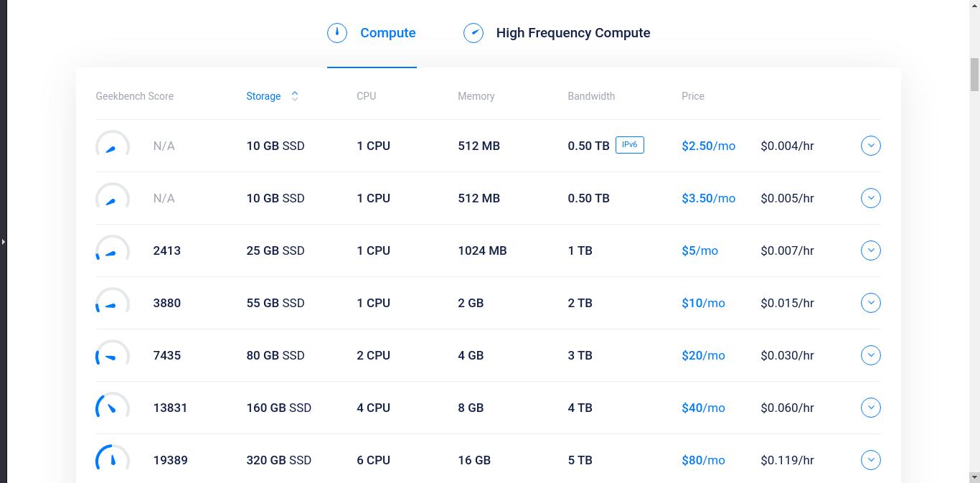Click the 13831 Geekbench score
The width and height of the screenshot is (980, 483).
(x=170, y=408)
